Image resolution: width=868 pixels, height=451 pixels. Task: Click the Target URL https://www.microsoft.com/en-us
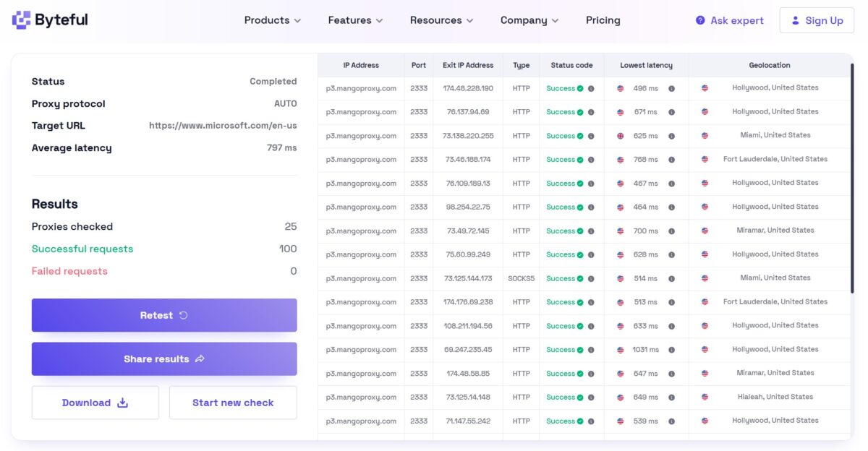223,126
